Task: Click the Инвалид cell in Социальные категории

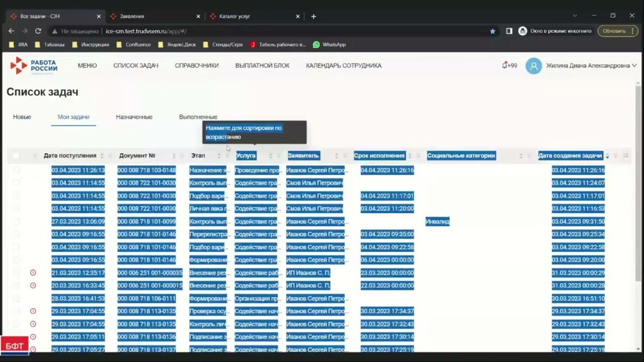Action: click(x=437, y=222)
